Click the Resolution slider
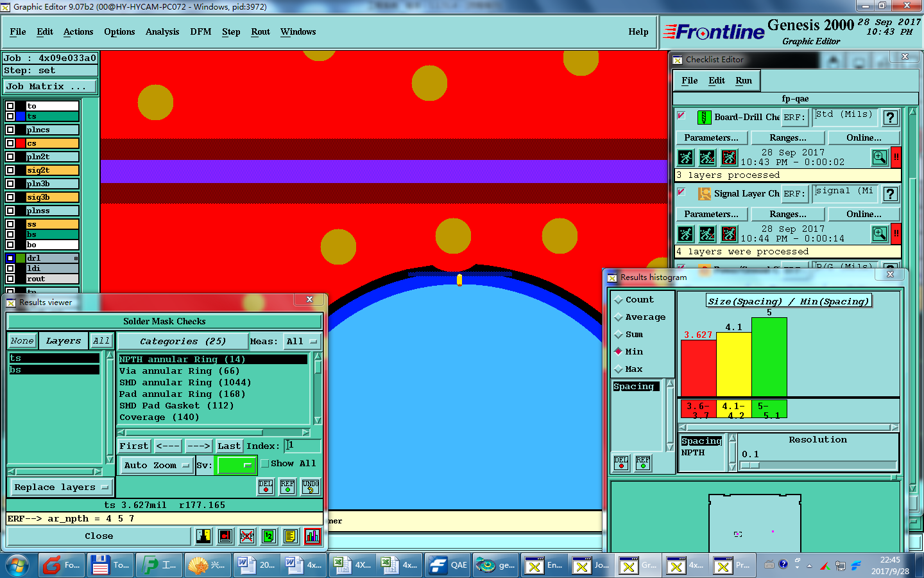This screenshot has height=578, width=924. (x=818, y=465)
